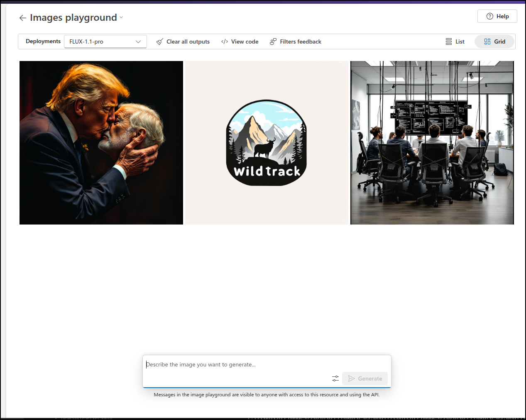Click the Filters feedback icon
The image size is (526, 420).
point(273,42)
